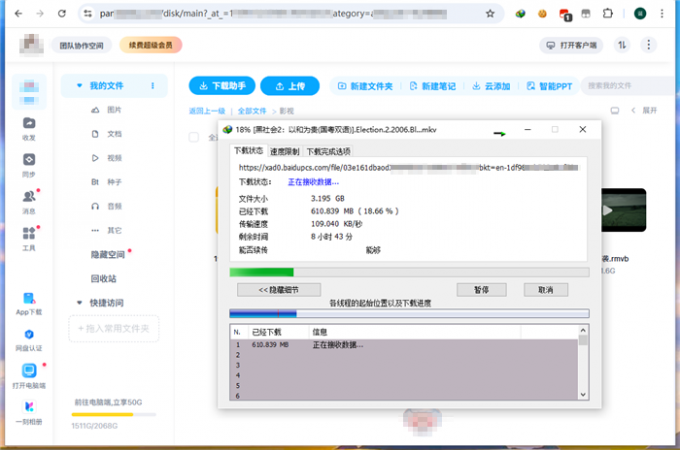Image resolution: width=680 pixels, height=450 pixels.
Task: Select the 音频 audio category
Action: coord(106,206)
